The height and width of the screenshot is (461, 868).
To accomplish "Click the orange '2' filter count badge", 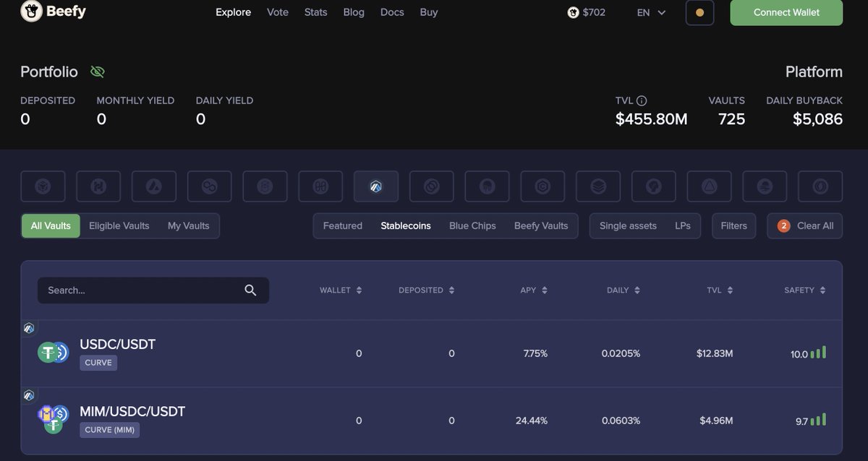I will click(783, 226).
